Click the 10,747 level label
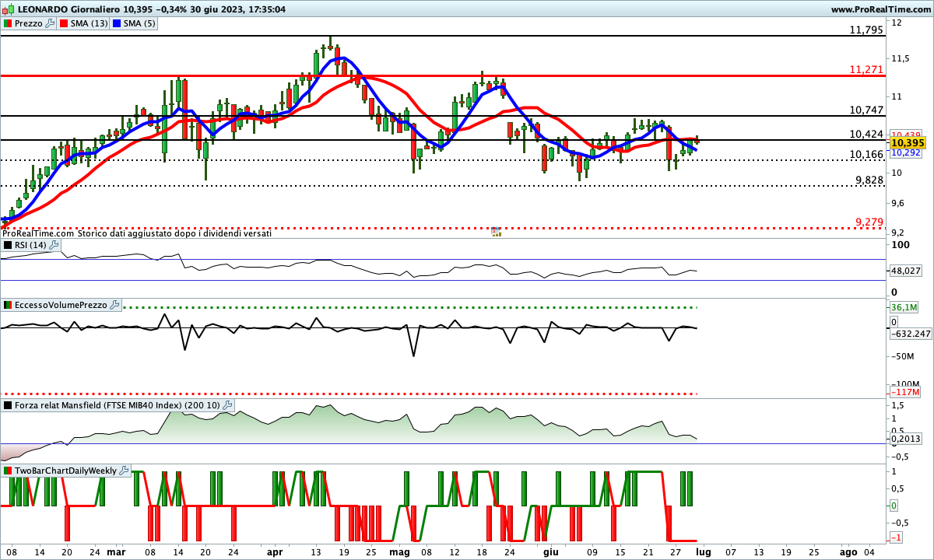 (866, 110)
